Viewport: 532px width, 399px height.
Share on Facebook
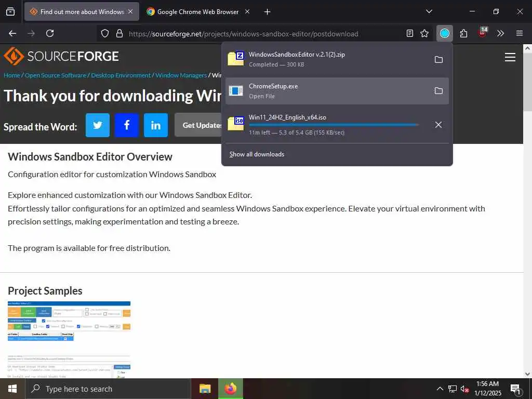click(127, 125)
